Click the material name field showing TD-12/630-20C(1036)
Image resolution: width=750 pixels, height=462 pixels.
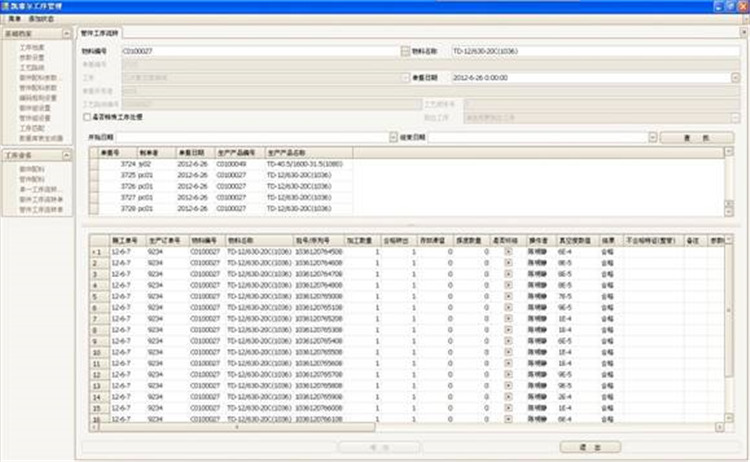[590, 50]
